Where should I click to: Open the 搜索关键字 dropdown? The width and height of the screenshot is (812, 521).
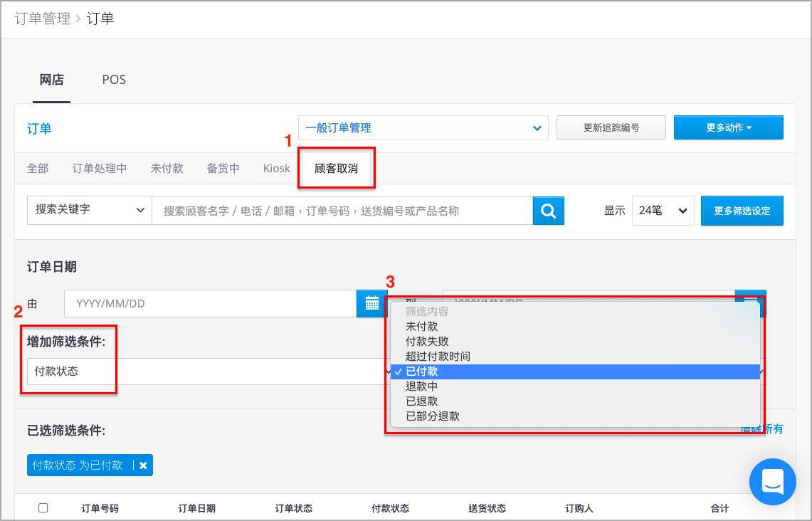89,210
